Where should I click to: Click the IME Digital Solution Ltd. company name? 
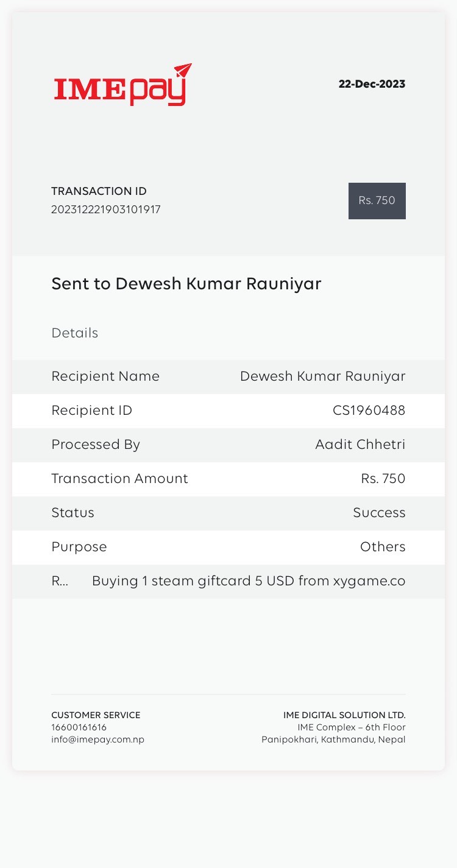(344, 715)
